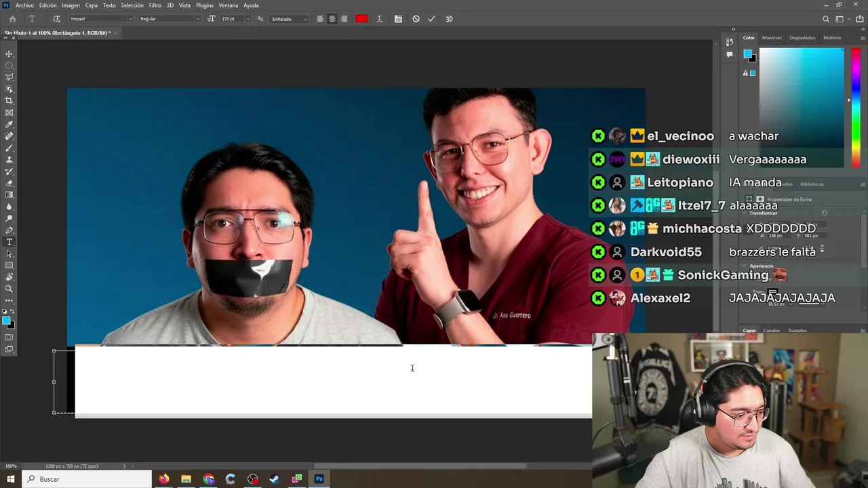Select the Rectangle shape tool
The height and width of the screenshot is (488, 868).
pos(9,266)
